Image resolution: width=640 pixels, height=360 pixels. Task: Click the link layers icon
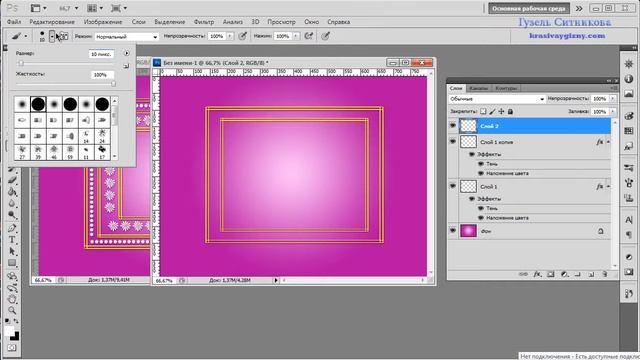[x=523, y=274]
